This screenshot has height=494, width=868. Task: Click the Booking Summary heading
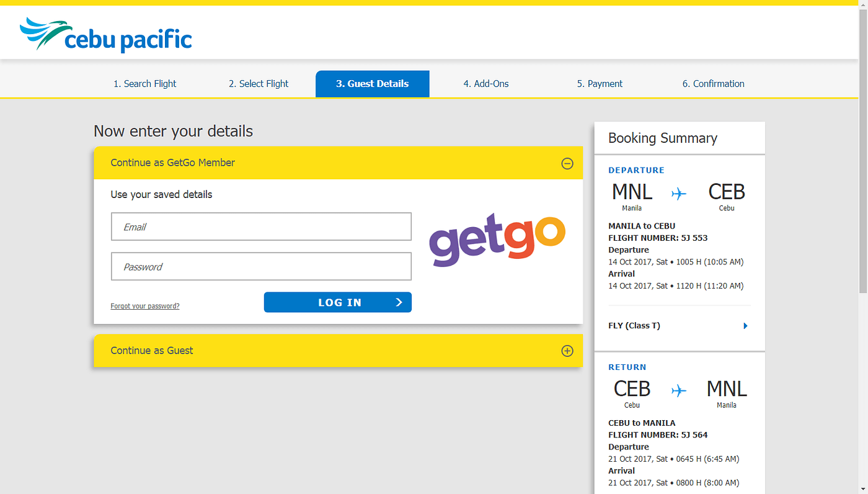tap(663, 138)
